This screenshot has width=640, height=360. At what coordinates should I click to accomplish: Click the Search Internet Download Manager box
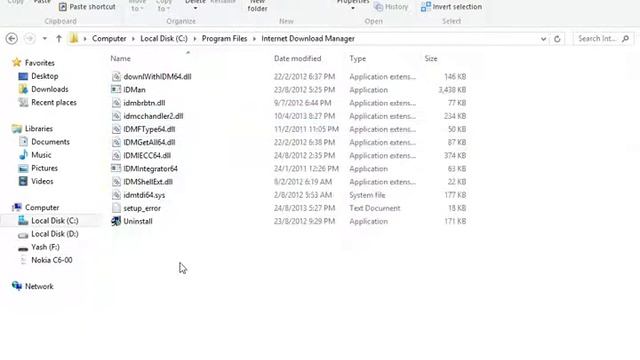(x=603, y=39)
